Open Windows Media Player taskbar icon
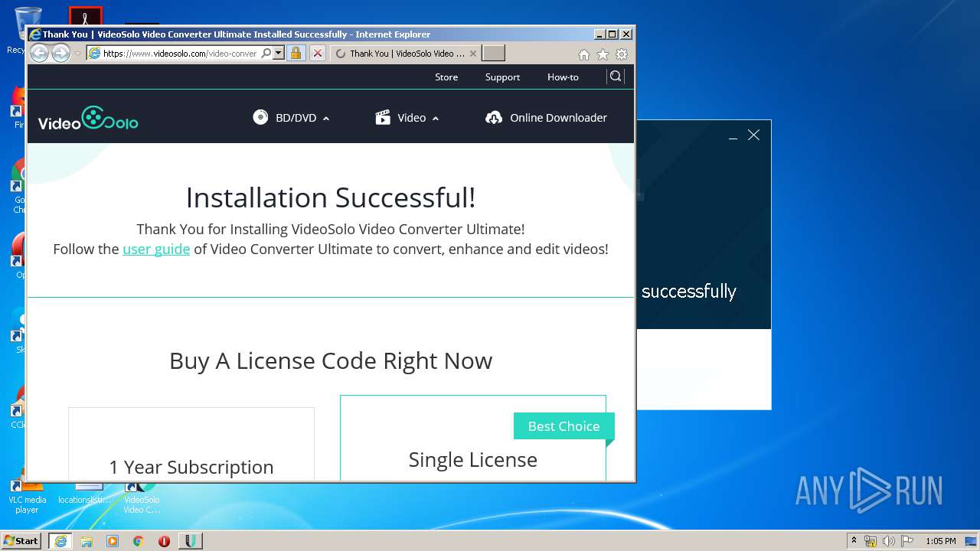Viewport: 980px width, 551px height. pos(113,541)
